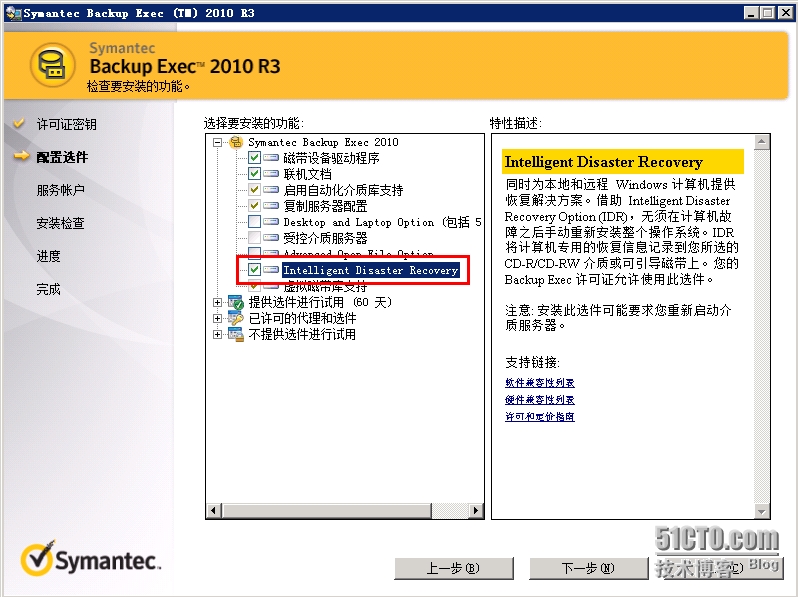This screenshot has height=597, width=798.
Task: Toggle the 启用自动化介质库支持 checkbox
Action: [254, 190]
